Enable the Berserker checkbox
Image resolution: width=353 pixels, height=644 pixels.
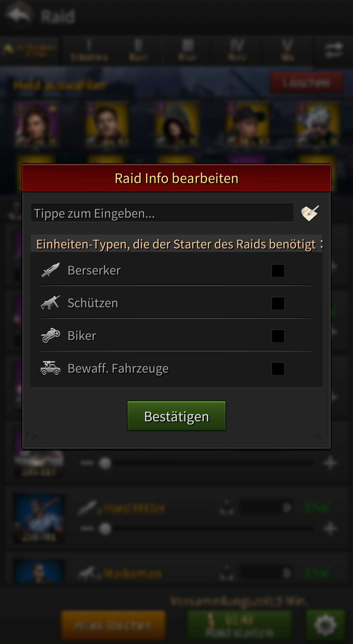point(278,270)
